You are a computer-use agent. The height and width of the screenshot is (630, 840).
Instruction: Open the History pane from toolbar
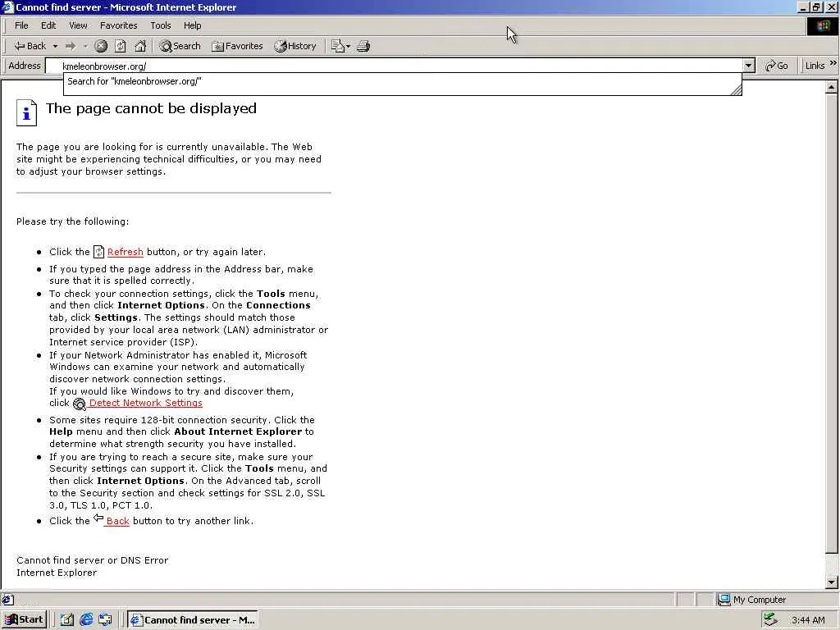[295, 46]
